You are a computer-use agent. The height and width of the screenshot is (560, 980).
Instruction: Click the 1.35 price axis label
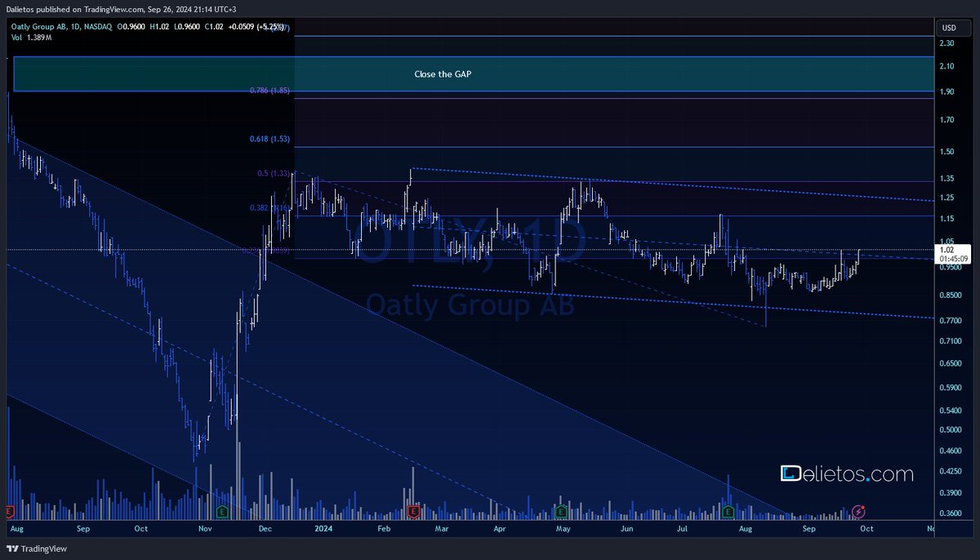947,179
